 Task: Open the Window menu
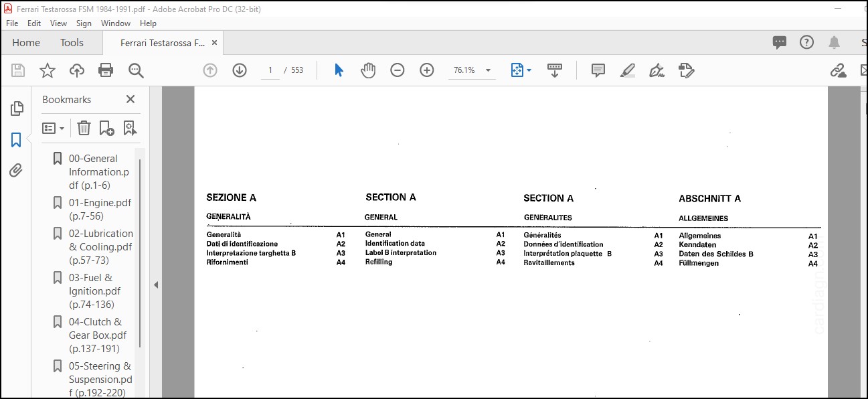click(116, 23)
